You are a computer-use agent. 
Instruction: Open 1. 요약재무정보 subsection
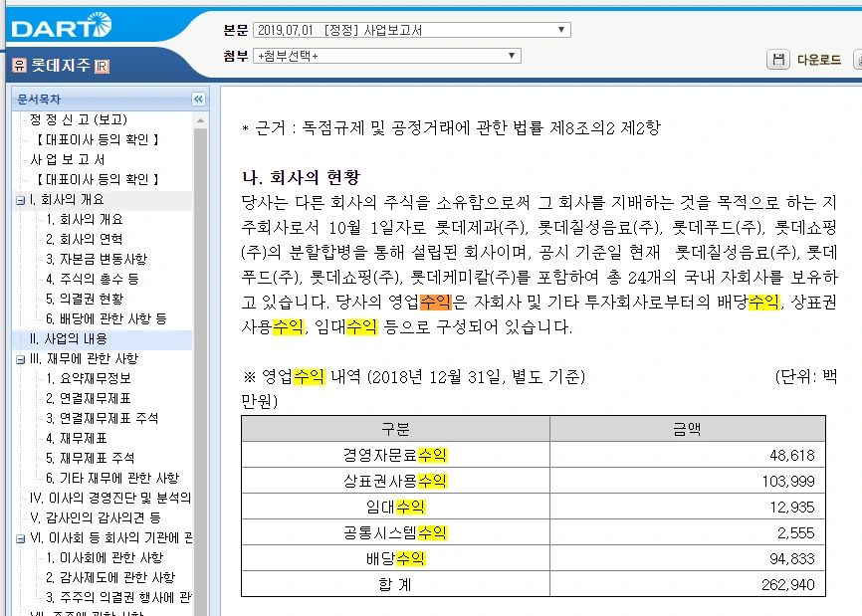point(89,378)
